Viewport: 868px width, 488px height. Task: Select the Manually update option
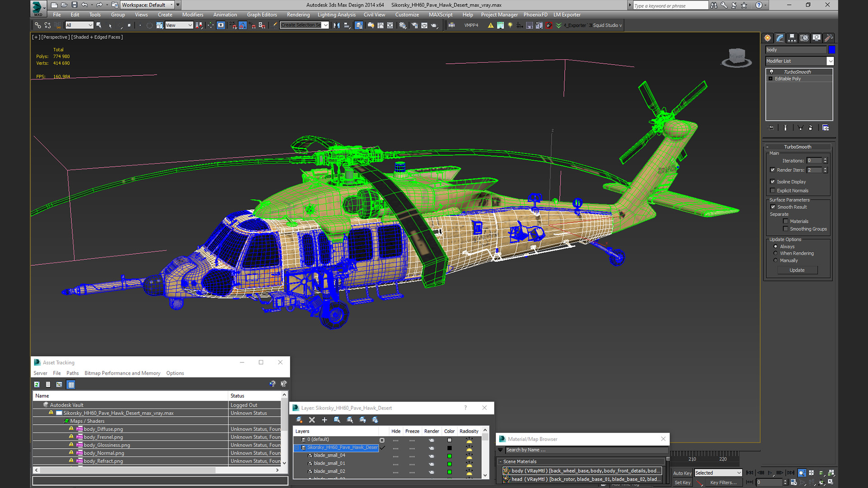[x=776, y=261]
